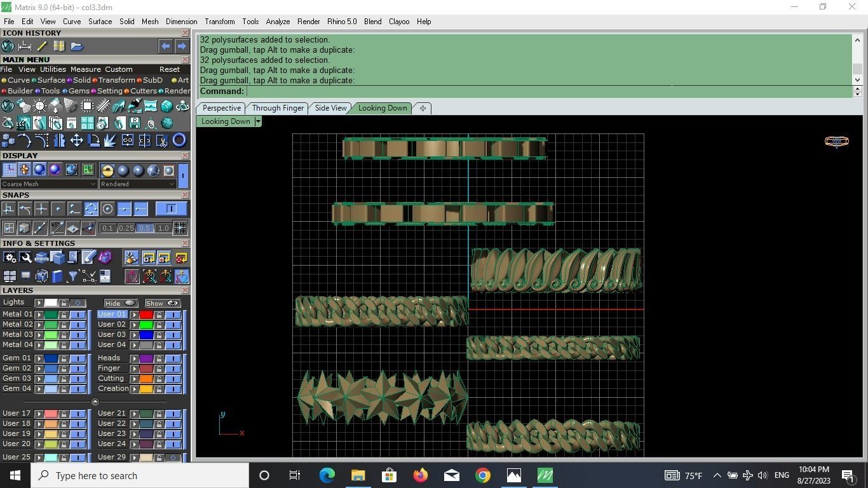Collapse layers with the round up-arrow button
Image resolution: width=868 pixels, height=488 pixels.
95,402
